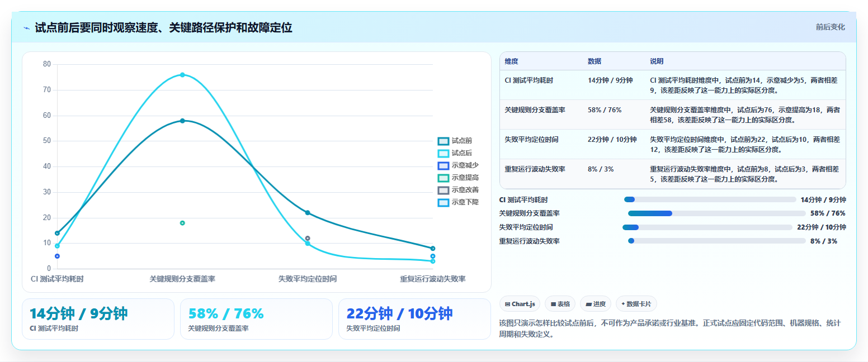Select the 数据卡片 chip
The height and width of the screenshot is (362, 868).
coord(636,304)
